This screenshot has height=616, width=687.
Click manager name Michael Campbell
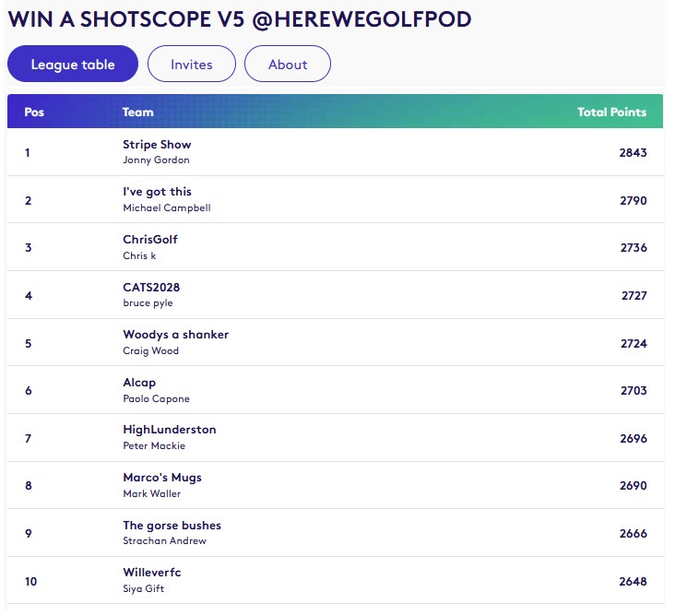point(166,208)
